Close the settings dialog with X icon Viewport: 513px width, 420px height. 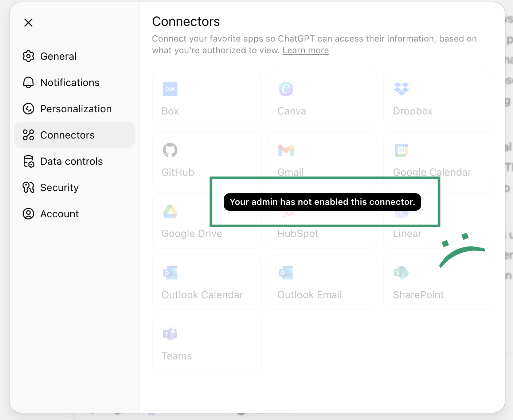[x=28, y=23]
